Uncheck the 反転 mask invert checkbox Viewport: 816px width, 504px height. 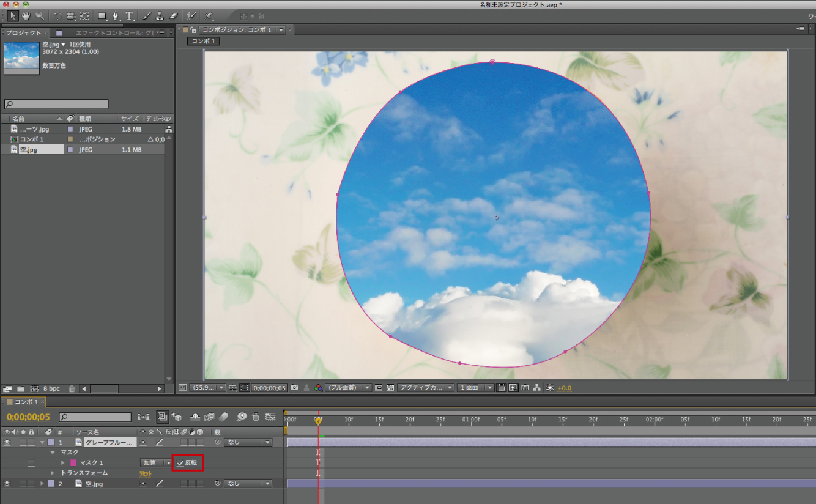[x=180, y=463]
